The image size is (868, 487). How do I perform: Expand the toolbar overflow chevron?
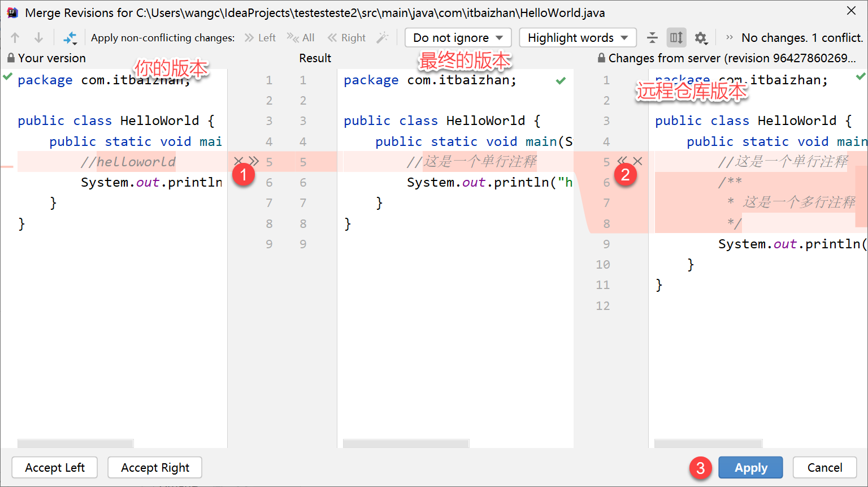pyautogui.click(x=730, y=38)
